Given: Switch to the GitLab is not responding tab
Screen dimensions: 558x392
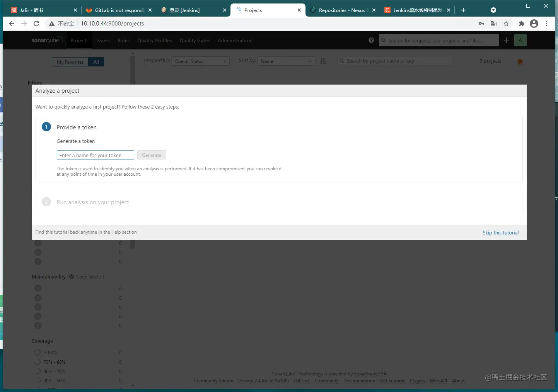Looking at the screenshot, I should click(x=119, y=10).
